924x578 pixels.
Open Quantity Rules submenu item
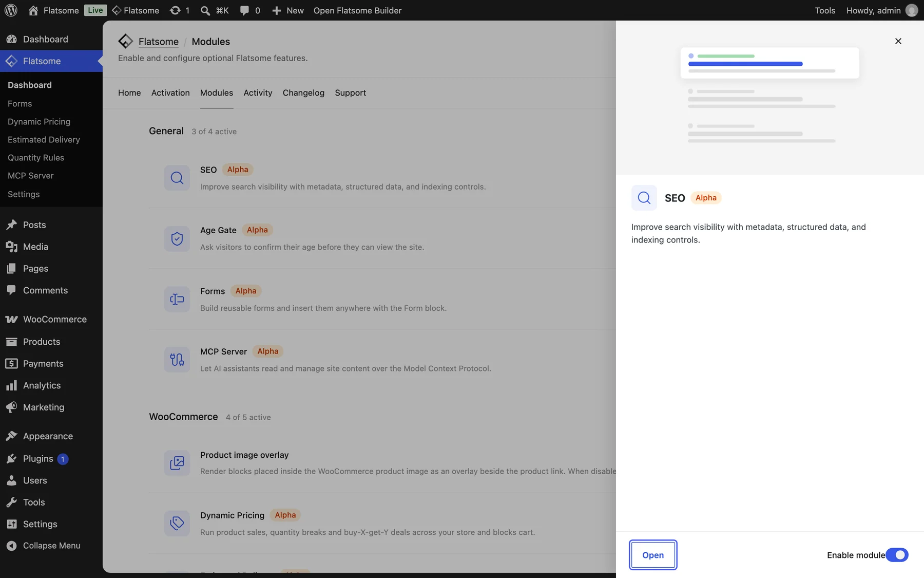click(x=36, y=158)
